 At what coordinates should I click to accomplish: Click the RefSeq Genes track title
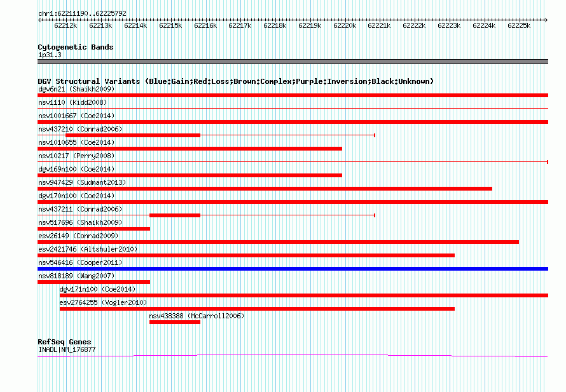click(64, 342)
